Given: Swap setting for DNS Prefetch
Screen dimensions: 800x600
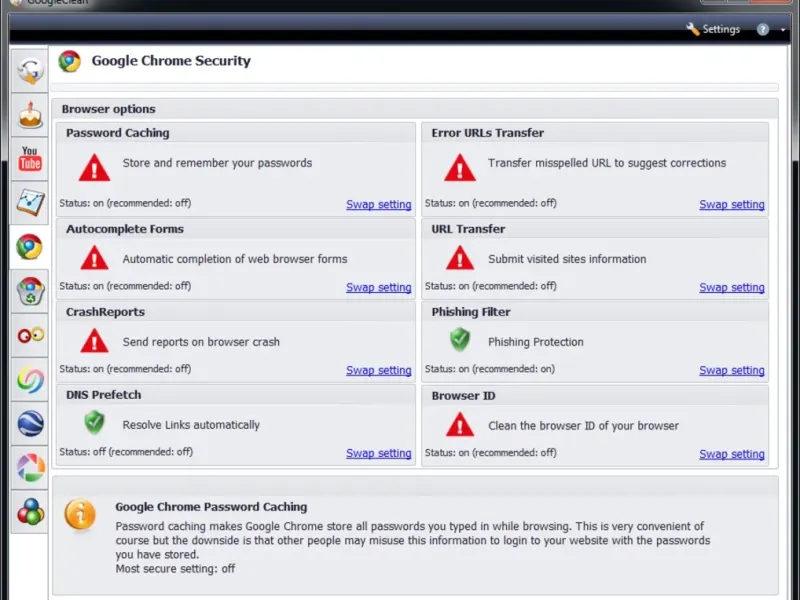Looking at the screenshot, I should click(x=378, y=453).
